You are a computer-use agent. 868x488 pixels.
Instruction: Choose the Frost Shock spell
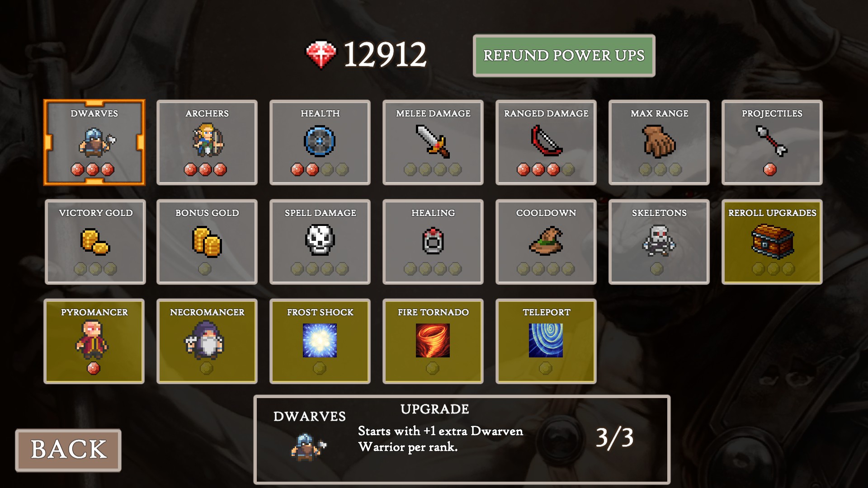click(320, 341)
